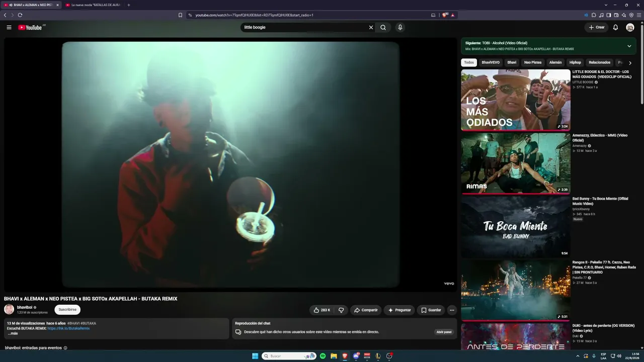Open Brave Shields lion icon
644x362 pixels.
pyautogui.click(x=445, y=15)
